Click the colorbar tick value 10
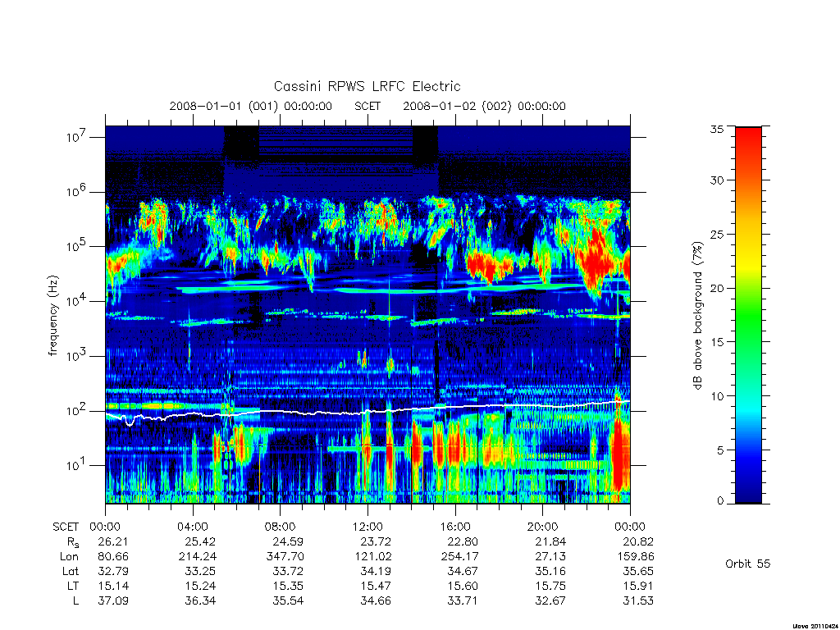This screenshot has height=630, width=840. (717, 396)
